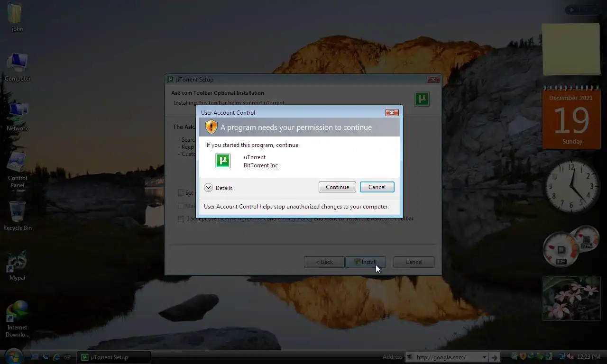
Task: Click the analog Clock gadget
Action: pyautogui.click(x=571, y=186)
